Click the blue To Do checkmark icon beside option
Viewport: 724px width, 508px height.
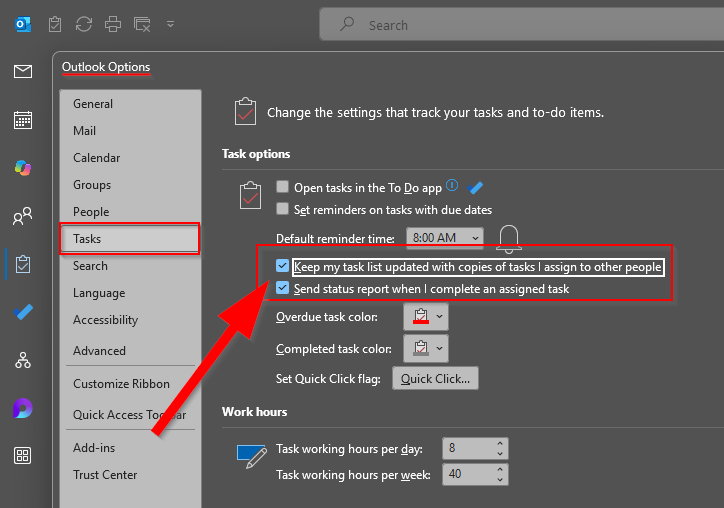pyautogui.click(x=475, y=187)
